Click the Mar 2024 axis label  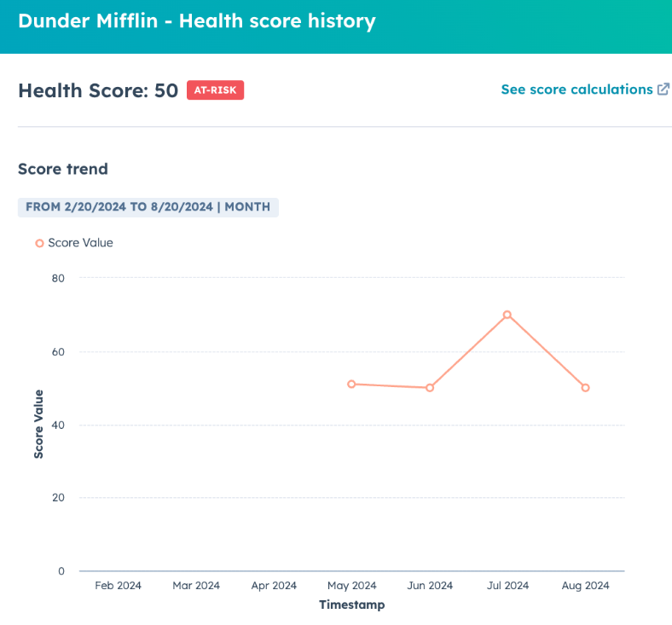(x=196, y=586)
